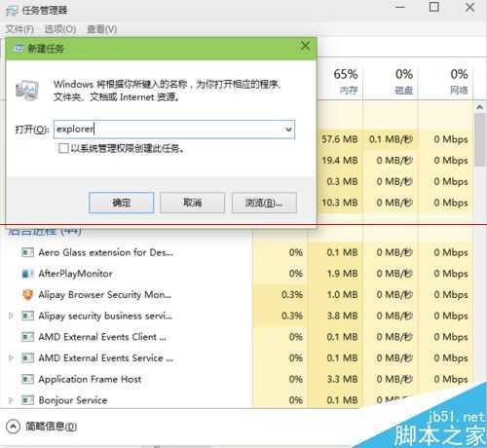The height and width of the screenshot is (448, 487).
Task: Select the AMD External Events Service row text
Action: click(x=105, y=357)
